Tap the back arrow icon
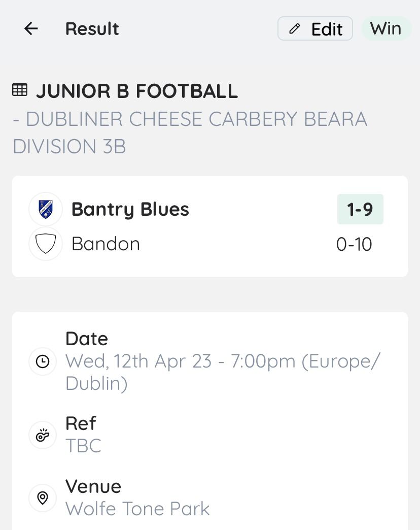 click(31, 29)
